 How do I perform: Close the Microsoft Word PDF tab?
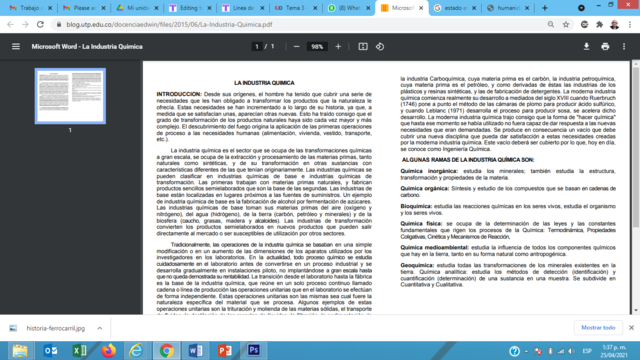(421, 8)
